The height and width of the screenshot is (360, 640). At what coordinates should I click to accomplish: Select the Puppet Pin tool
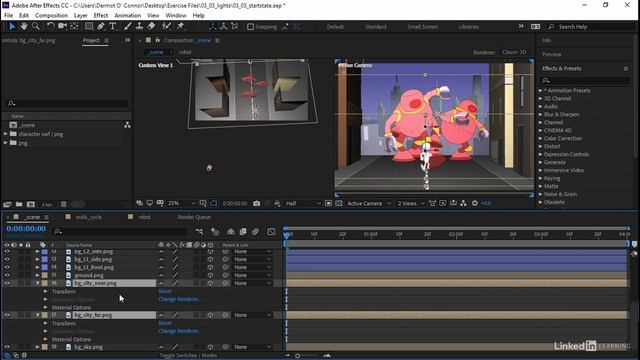[x=180, y=27]
